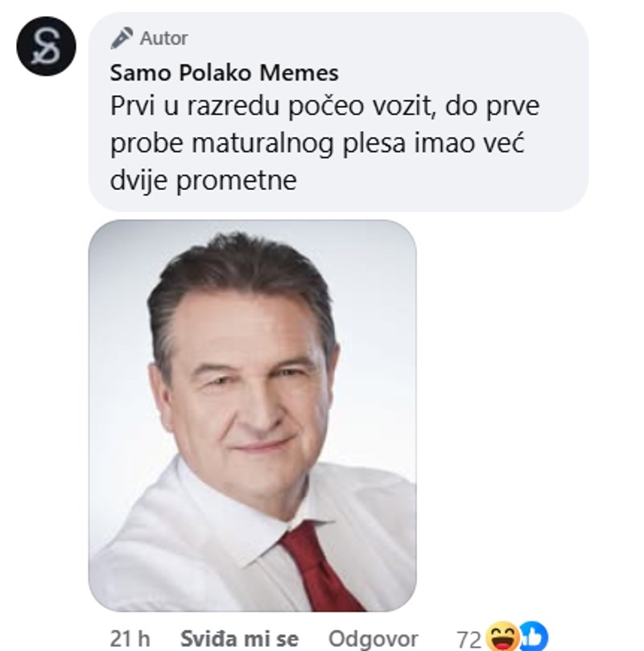Screen dimensions: 644x651
Task: Click the words 'dvije prometne' in the comment
Action: 204,180
